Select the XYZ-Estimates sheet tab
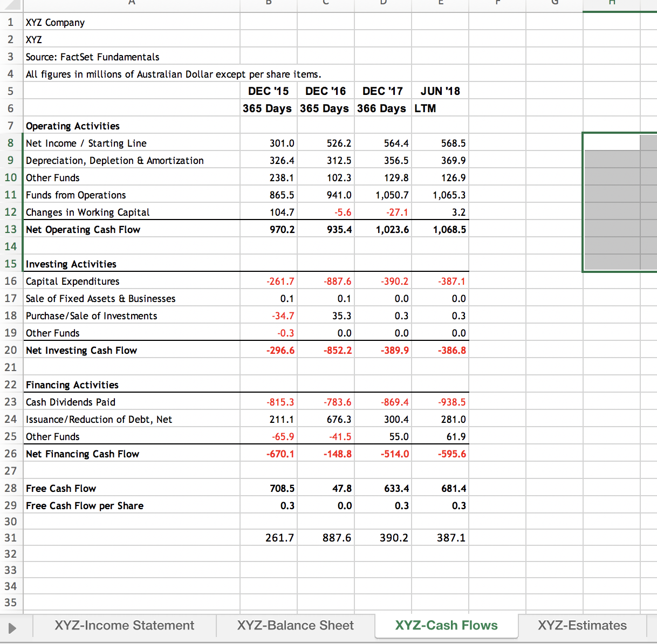This screenshot has width=657, height=644. pyautogui.click(x=583, y=625)
